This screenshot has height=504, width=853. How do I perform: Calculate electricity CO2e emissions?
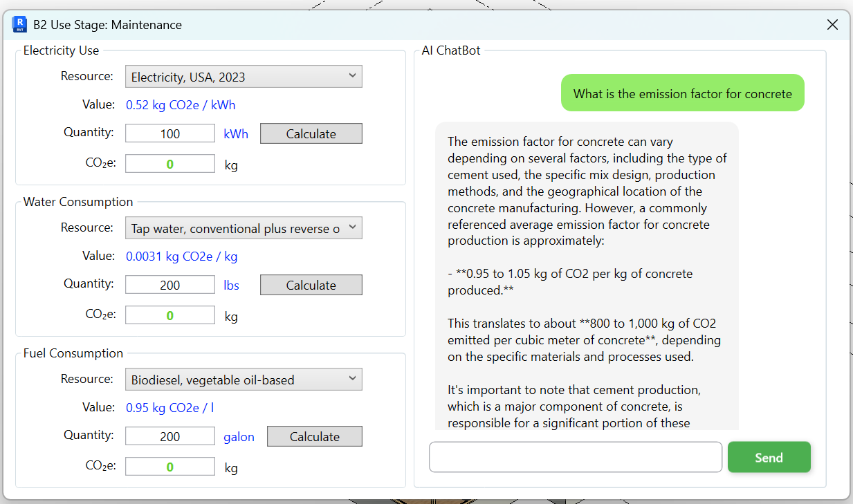(311, 133)
